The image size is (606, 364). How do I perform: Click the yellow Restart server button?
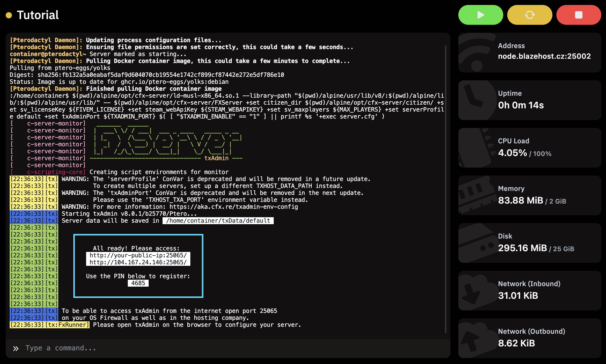pyautogui.click(x=530, y=15)
